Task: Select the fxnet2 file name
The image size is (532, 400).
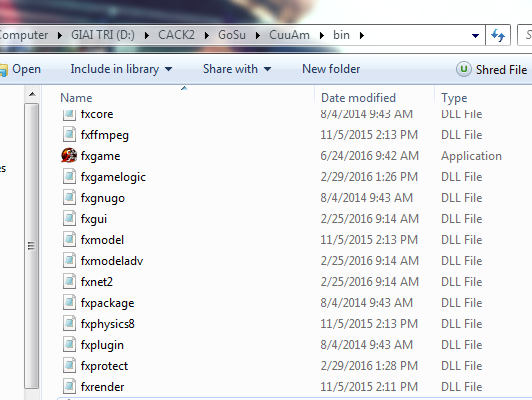Action: click(97, 282)
